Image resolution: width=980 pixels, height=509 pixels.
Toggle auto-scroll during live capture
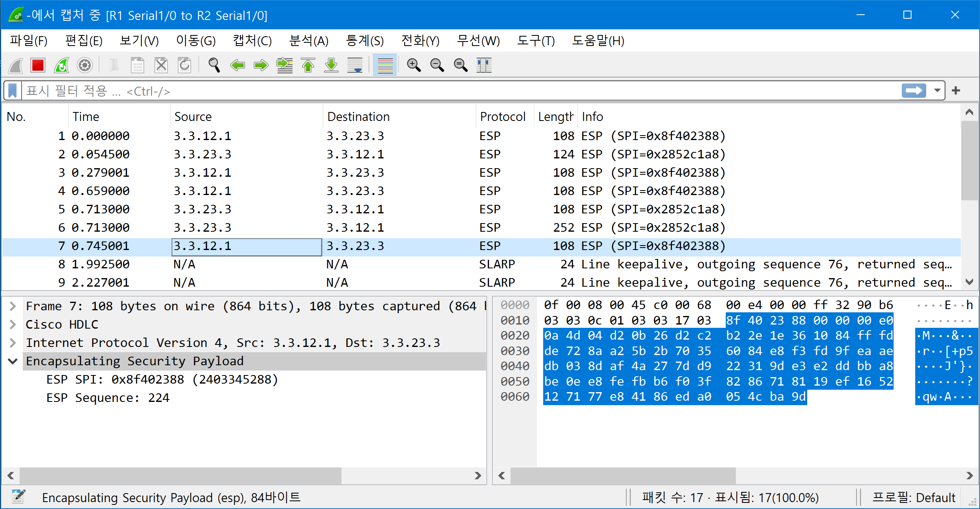355,65
